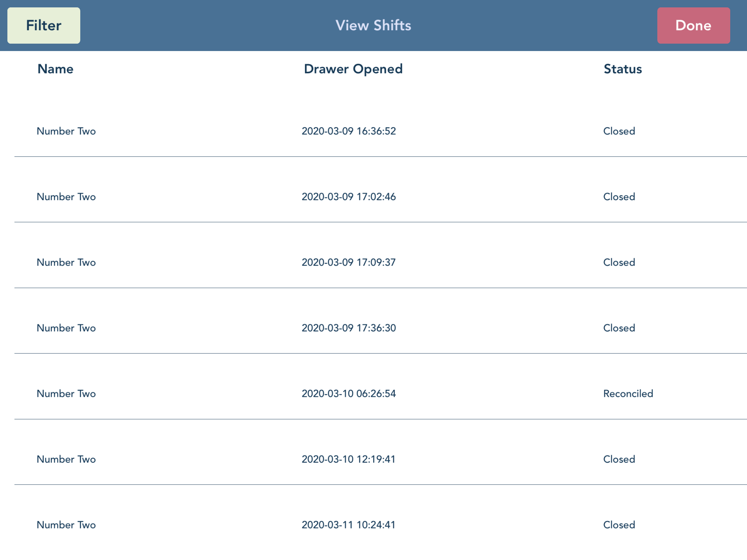Click Closed status of 12:19:41 shift
The width and height of the screenshot is (747, 560).
click(x=619, y=459)
